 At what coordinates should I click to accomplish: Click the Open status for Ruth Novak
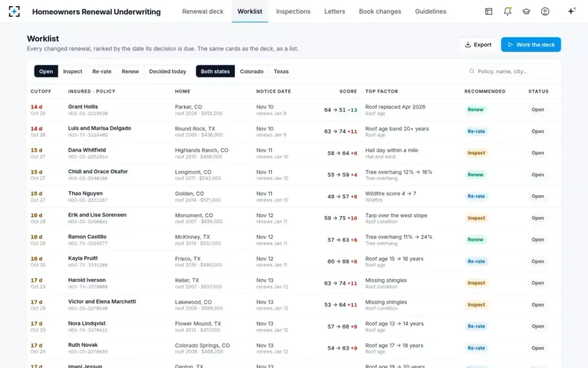[x=538, y=348]
